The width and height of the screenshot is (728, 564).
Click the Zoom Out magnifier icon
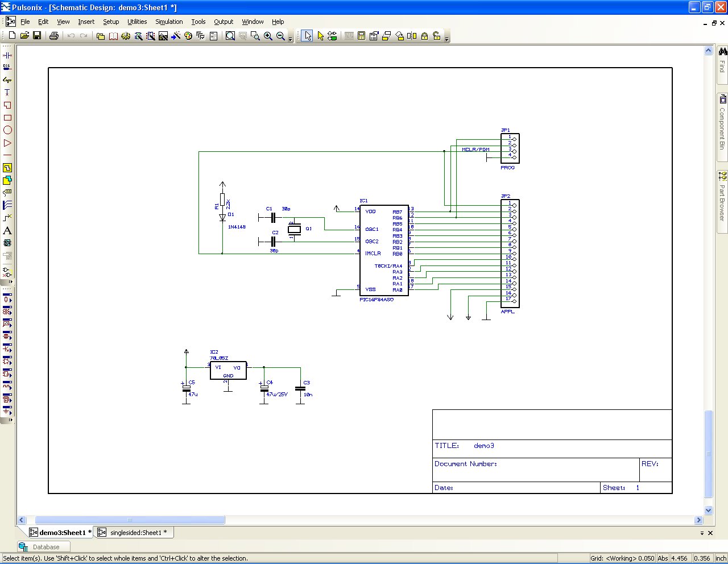[x=280, y=36]
